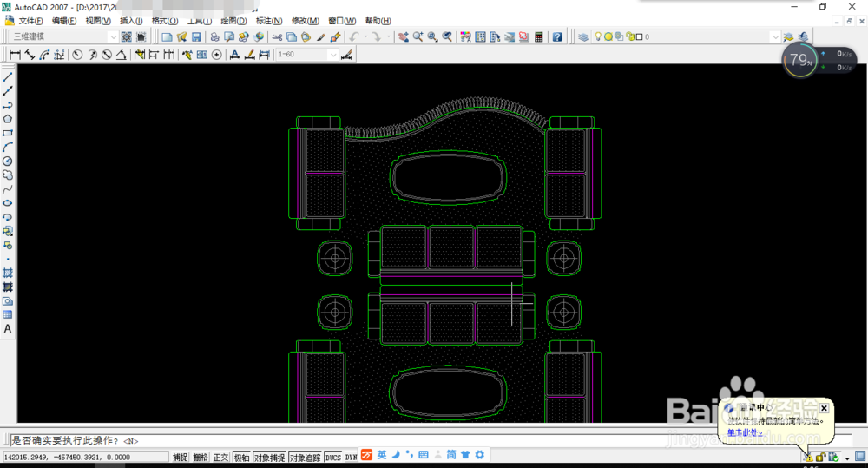This screenshot has width=868, height=468.
Task: Expand the 1-60 dimension style dropdown
Action: [332, 55]
